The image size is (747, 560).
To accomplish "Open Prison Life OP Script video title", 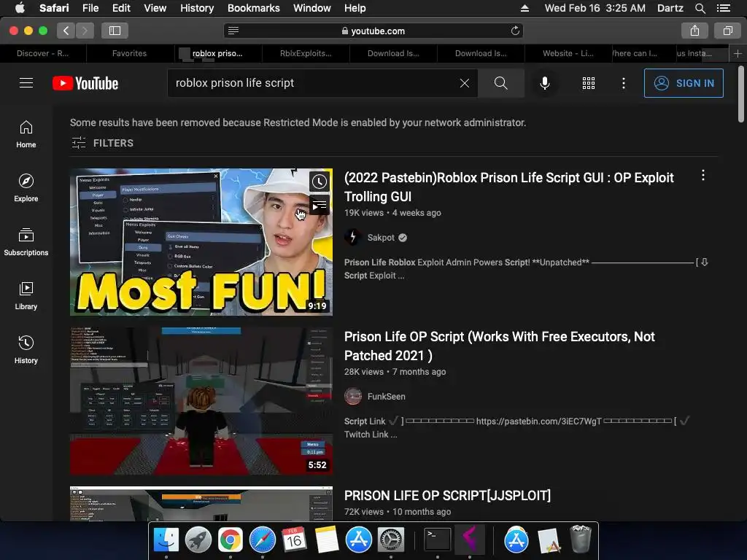I will tap(499, 346).
